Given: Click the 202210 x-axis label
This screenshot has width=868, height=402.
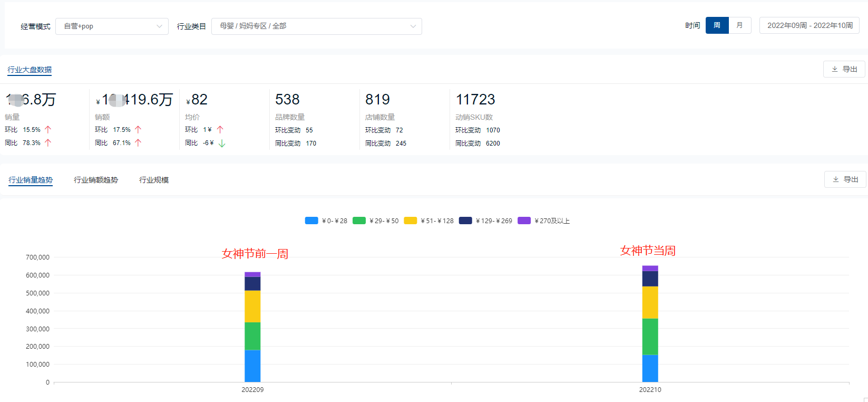Looking at the screenshot, I should [x=650, y=390].
